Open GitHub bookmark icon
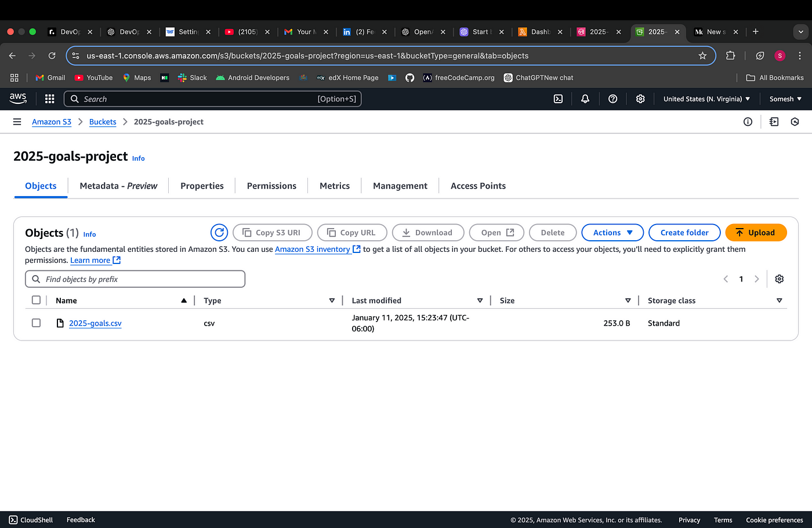Image resolution: width=812 pixels, height=528 pixels. coord(409,78)
